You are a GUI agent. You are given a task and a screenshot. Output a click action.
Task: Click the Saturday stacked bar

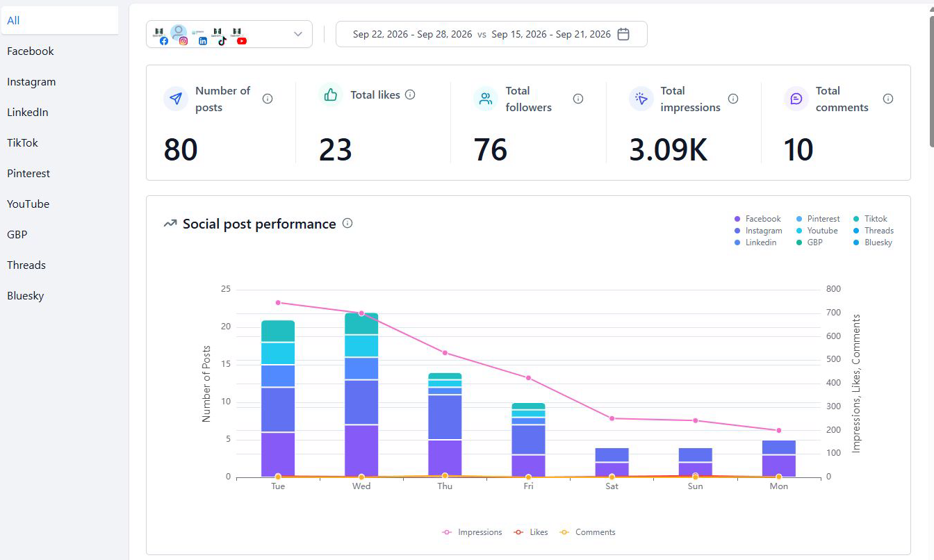click(612, 462)
